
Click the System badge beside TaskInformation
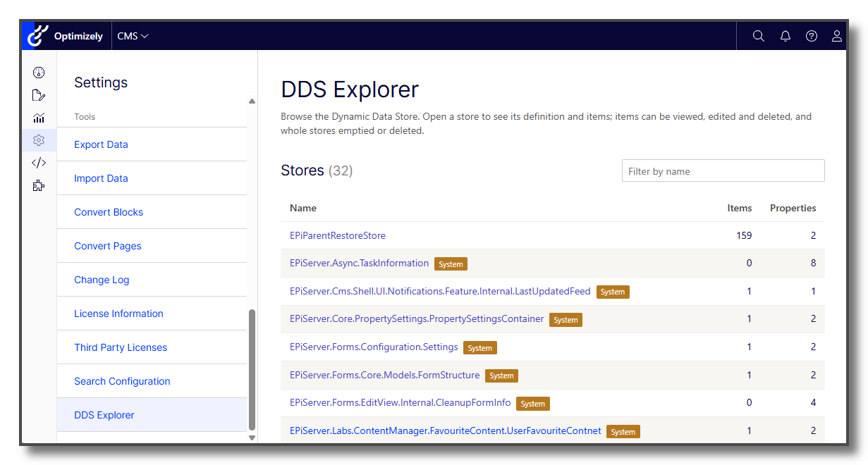(x=451, y=264)
